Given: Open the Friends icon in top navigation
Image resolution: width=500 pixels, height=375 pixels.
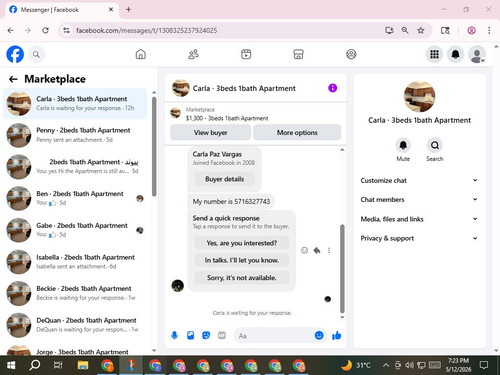Looking at the screenshot, I should click(193, 54).
